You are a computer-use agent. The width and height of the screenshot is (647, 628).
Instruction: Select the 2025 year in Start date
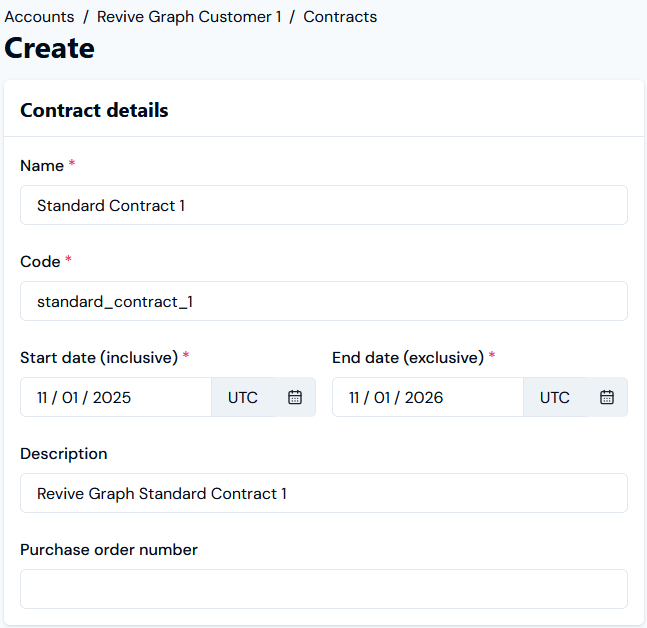pos(112,397)
